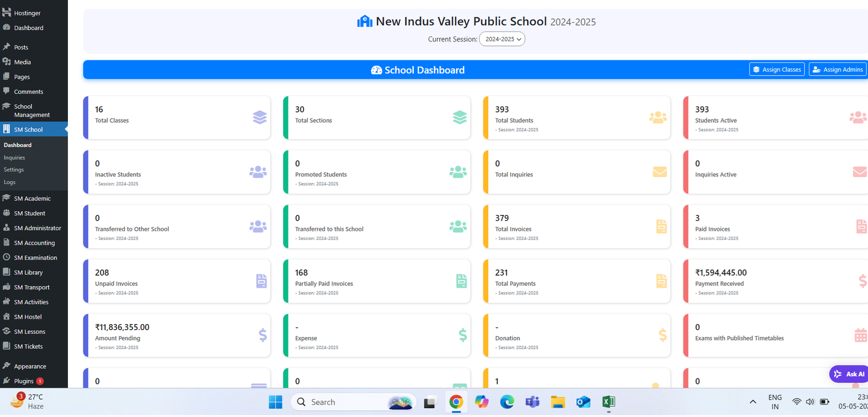868x417 pixels.
Task: Click the Expense dollar icon
Action: click(463, 335)
